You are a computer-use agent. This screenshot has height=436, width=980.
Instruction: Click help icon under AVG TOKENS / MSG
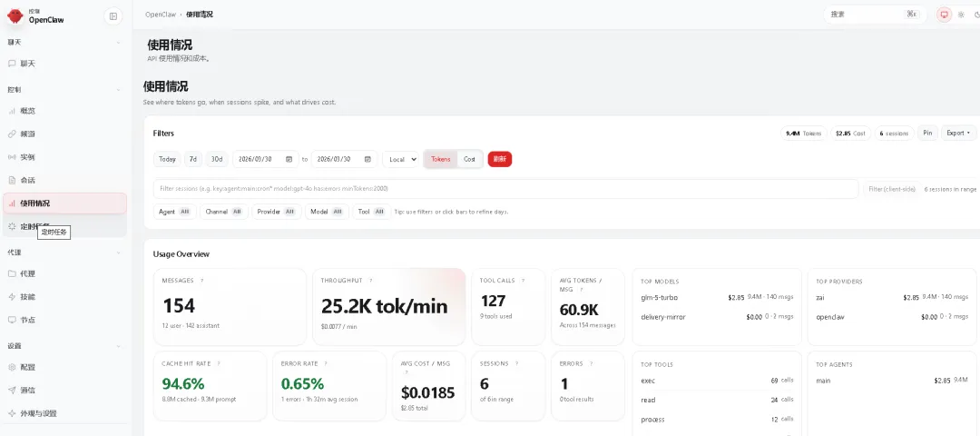581,291
